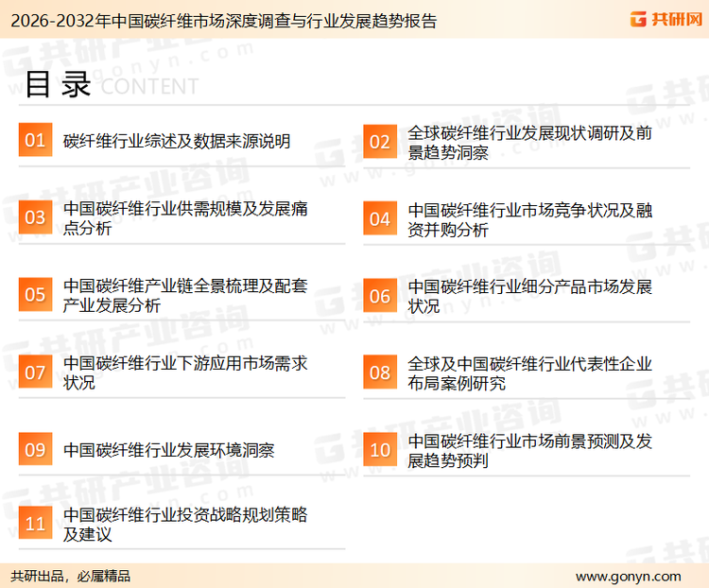Click the report title 2026-2032年中国碳纤维市场 in header
The height and width of the screenshot is (588, 709).
point(223,21)
